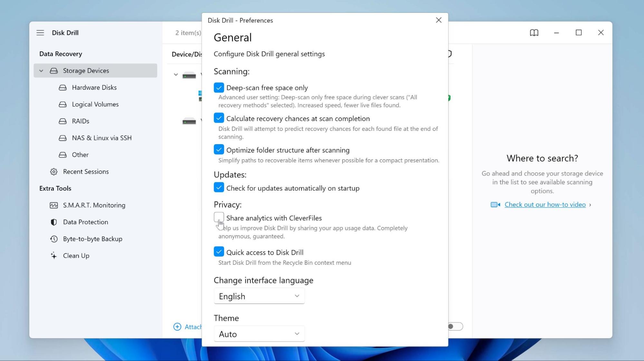Click the Storage Devices drive icon
This screenshot has width=644, height=361.
pos(54,71)
